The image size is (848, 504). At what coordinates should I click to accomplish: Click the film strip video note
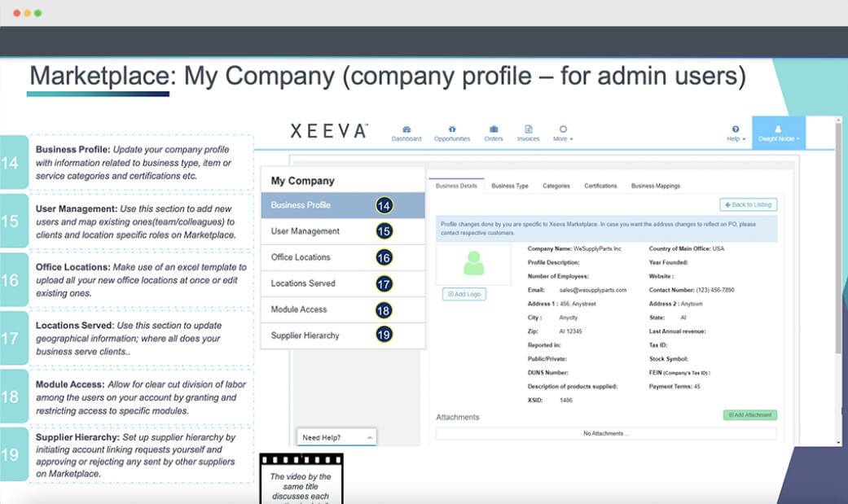[x=301, y=479]
